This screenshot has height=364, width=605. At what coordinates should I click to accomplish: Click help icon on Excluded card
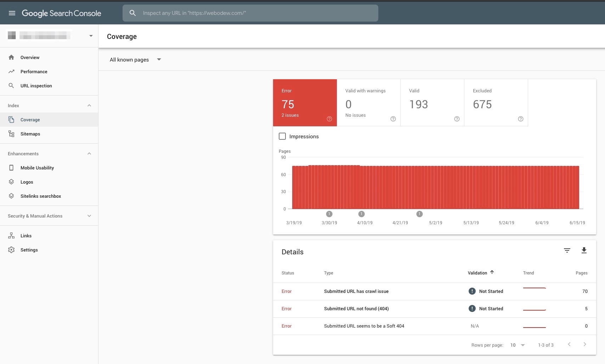521,119
